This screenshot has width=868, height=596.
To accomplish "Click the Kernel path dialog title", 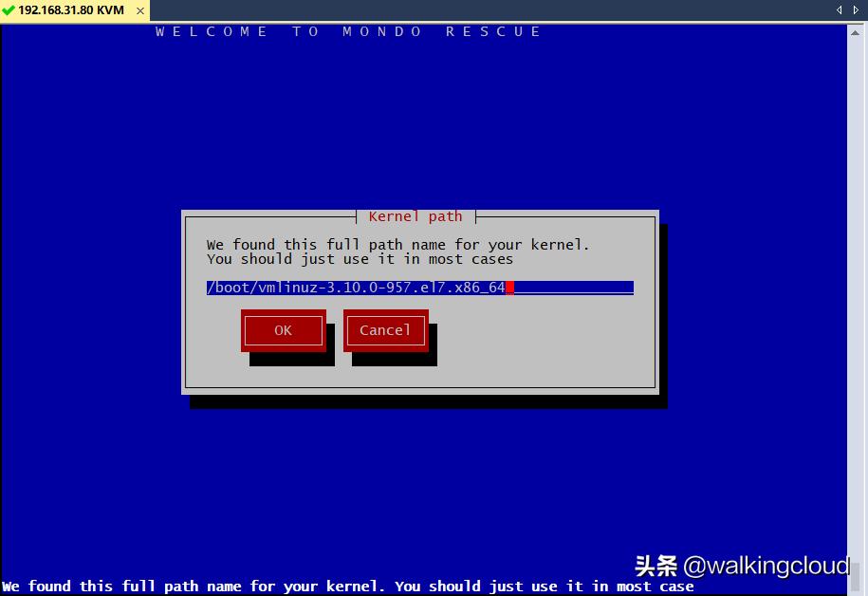I will tap(416, 216).
